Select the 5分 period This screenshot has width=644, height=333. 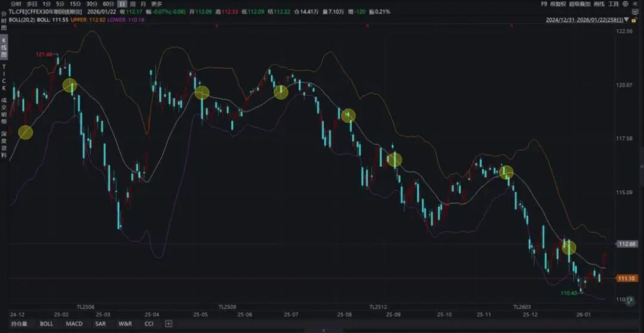(60, 4)
